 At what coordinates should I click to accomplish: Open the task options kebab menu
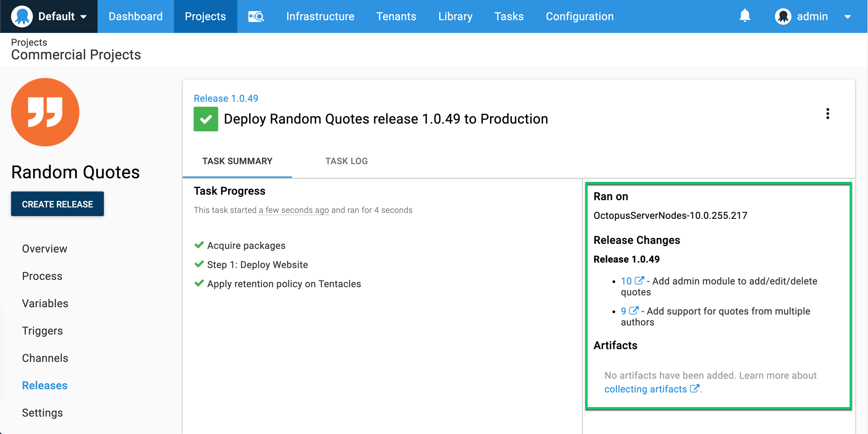(827, 114)
